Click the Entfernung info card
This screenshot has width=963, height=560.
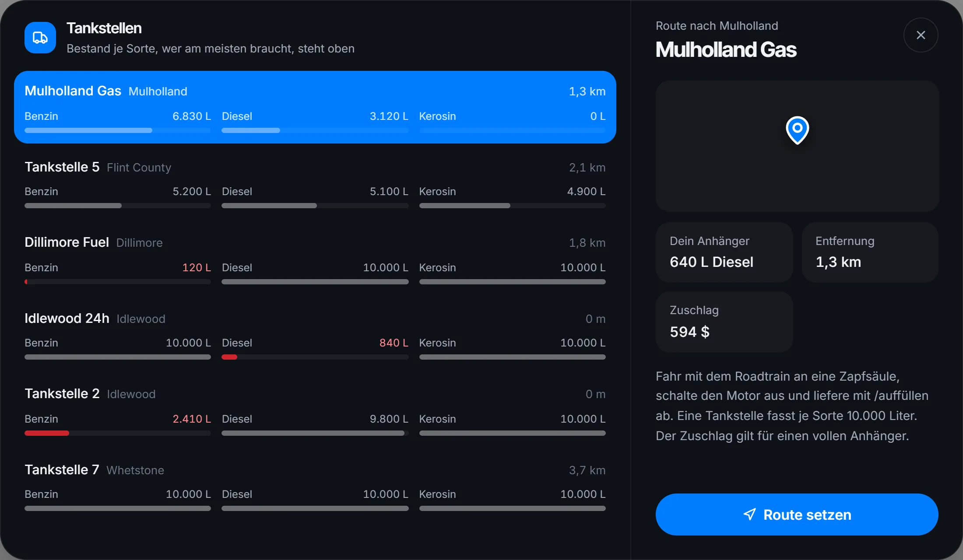(x=870, y=252)
